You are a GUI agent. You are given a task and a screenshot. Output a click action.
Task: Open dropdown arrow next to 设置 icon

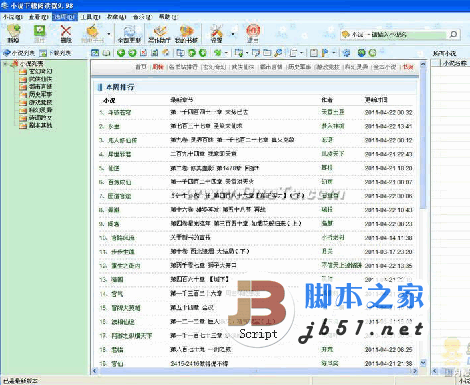click(233, 34)
